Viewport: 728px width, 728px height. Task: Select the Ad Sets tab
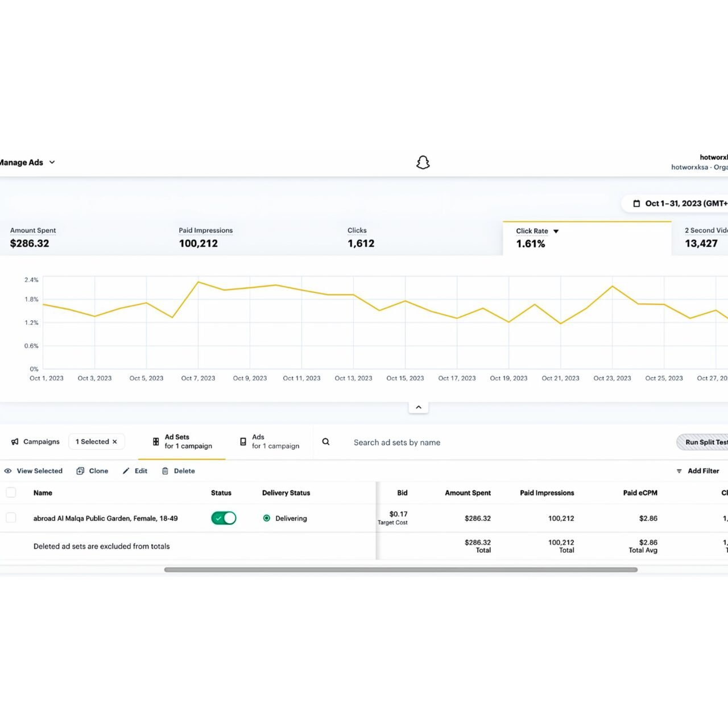click(182, 442)
